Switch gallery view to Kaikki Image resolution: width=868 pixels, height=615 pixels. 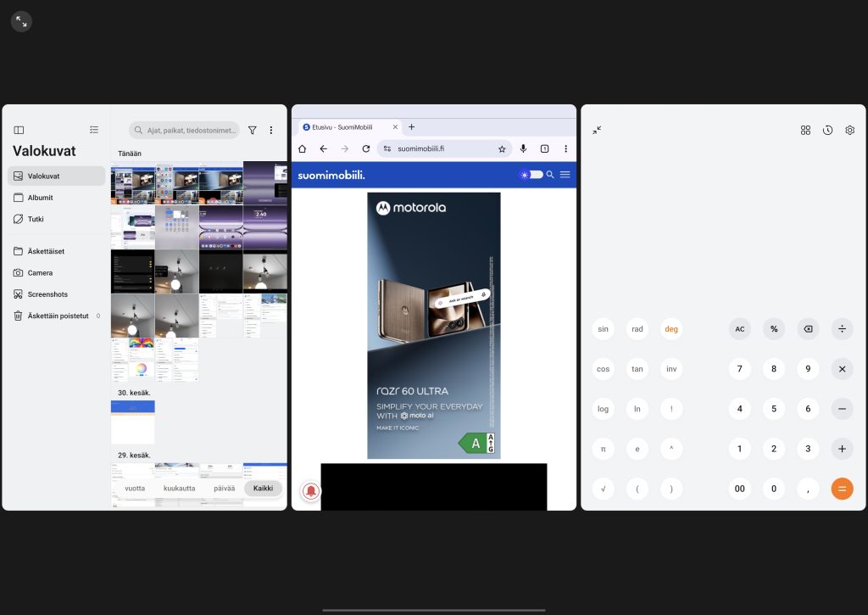(x=263, y=489)
